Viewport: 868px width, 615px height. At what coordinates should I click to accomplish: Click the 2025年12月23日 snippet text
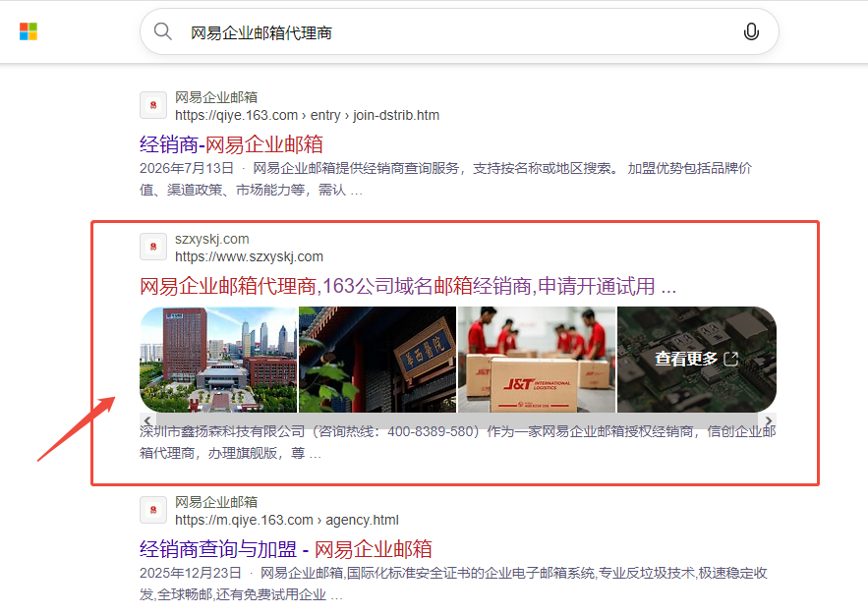pyautogui.click(x=453, y=584)
